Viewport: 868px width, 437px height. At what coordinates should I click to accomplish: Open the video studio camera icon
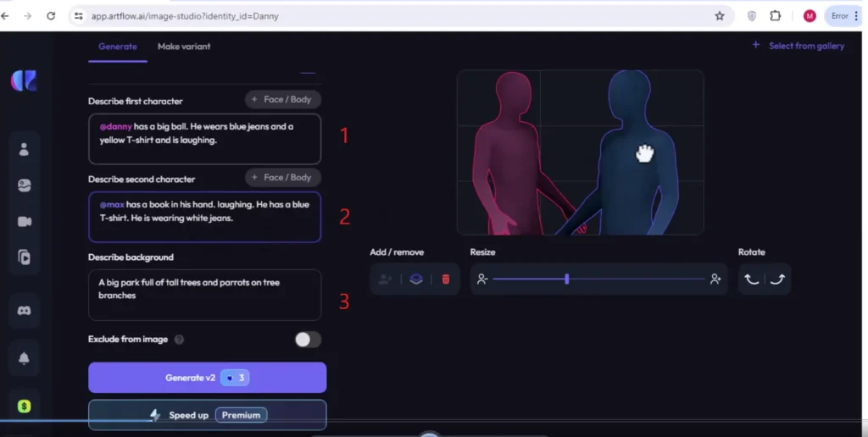(x=24, y=222)
